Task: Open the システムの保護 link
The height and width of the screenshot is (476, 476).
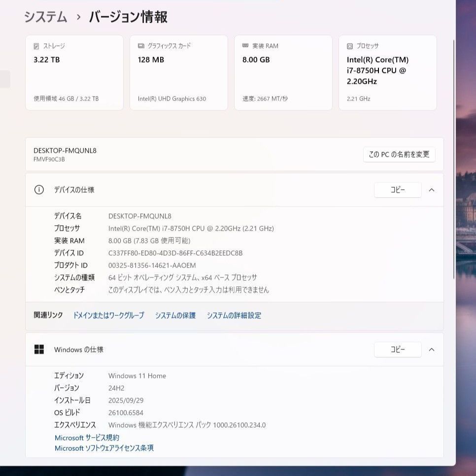Action: 175,315
